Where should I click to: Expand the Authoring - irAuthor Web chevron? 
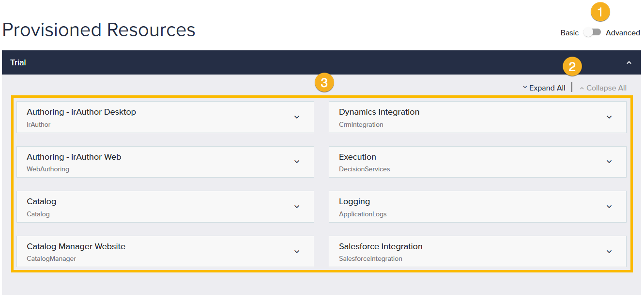point(297,162)
